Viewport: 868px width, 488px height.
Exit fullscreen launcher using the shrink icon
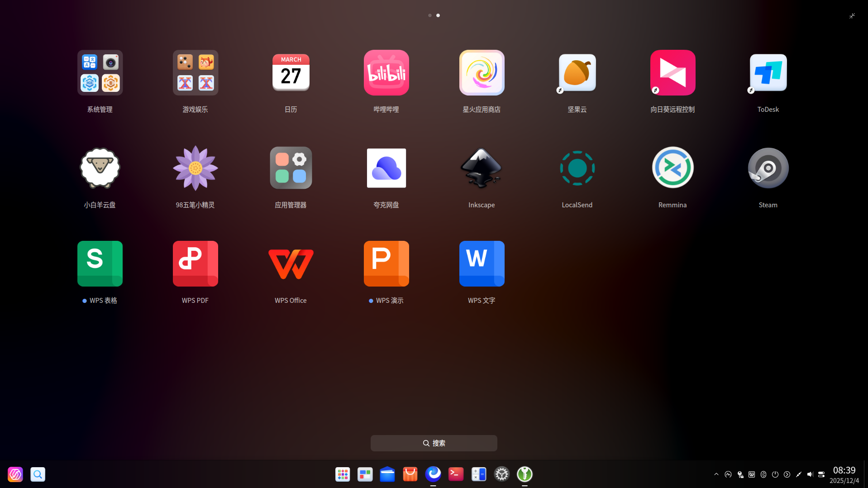(x=852, y=16)
